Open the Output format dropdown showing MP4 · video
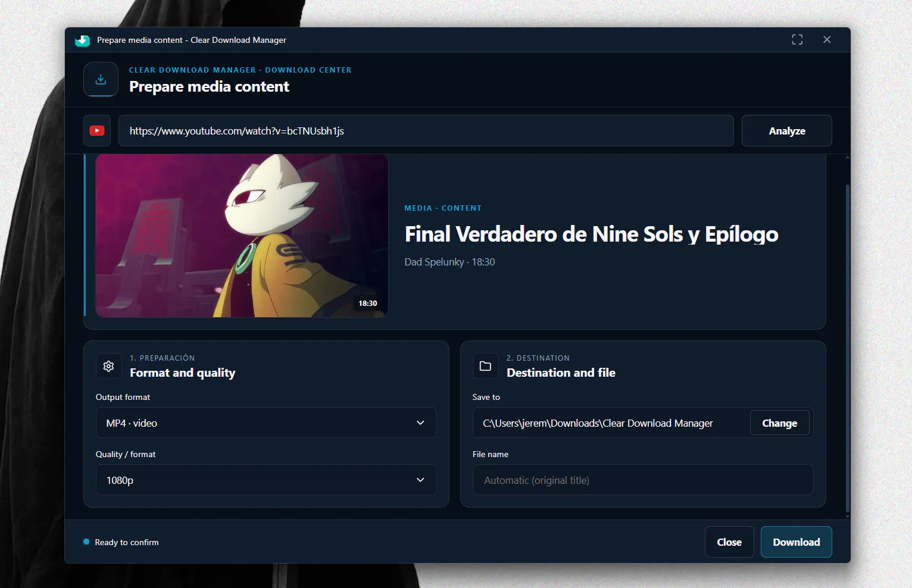This screenshot has height=588, width=912. click(266, 423)
